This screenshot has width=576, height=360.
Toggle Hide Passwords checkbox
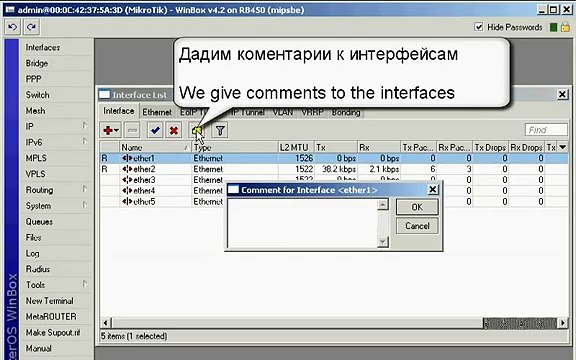coord(479,27)
